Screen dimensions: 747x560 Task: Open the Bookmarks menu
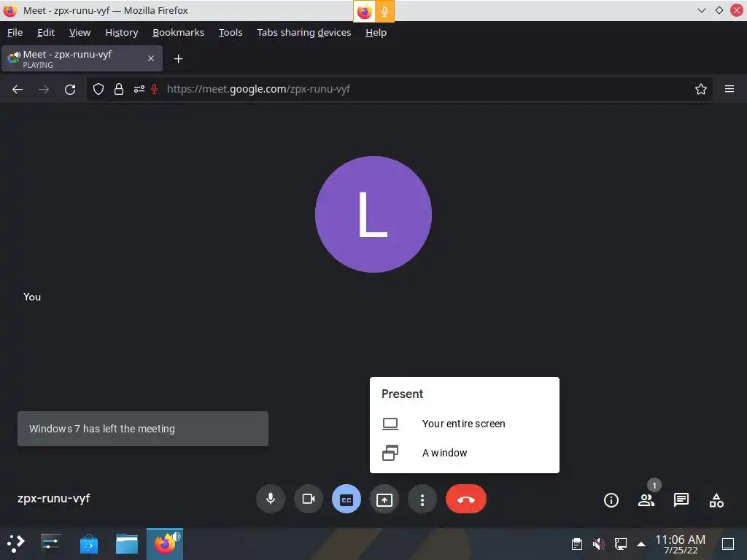pyautogui.click(x=178, y=32)
